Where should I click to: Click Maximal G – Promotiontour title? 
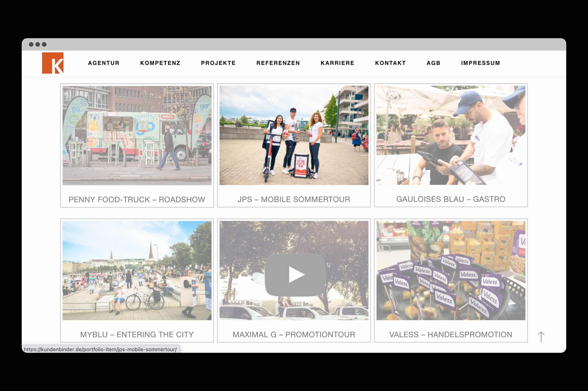(294, 334)
